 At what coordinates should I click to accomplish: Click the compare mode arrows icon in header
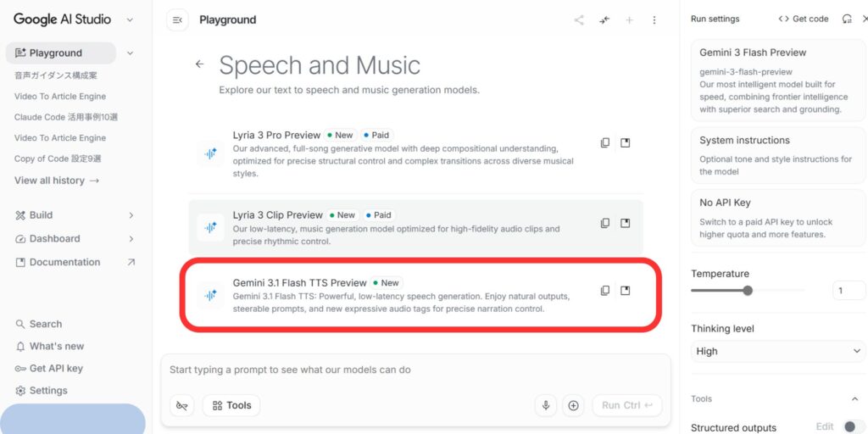pyautogui.click(x=604, y=20)
